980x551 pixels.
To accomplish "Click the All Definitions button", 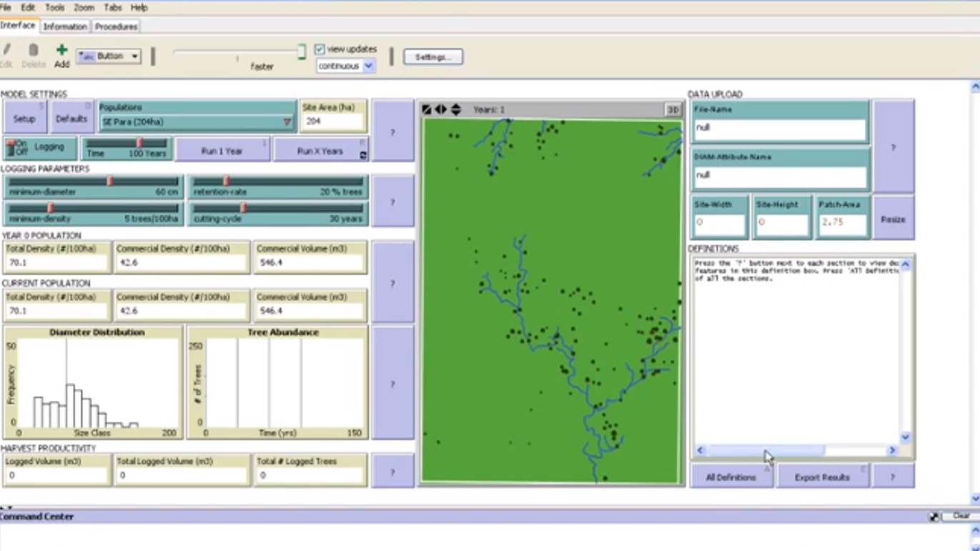I will click(x=731, y=477).
